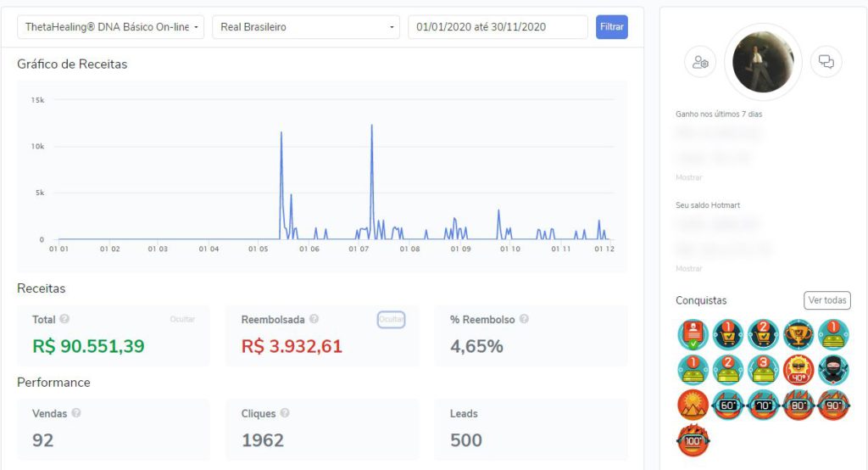Select the golden trophy achievement badge
The image size is (868, 470).
798,335
